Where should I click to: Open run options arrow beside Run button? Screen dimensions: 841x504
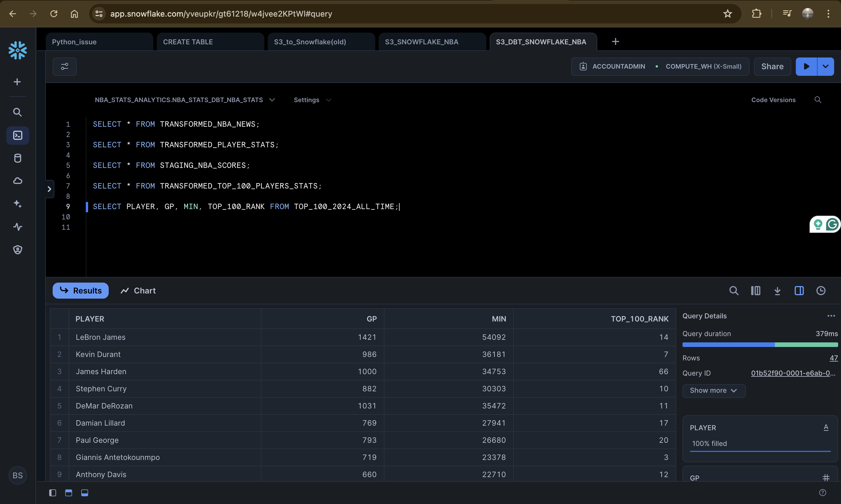[x=825, y=67]
